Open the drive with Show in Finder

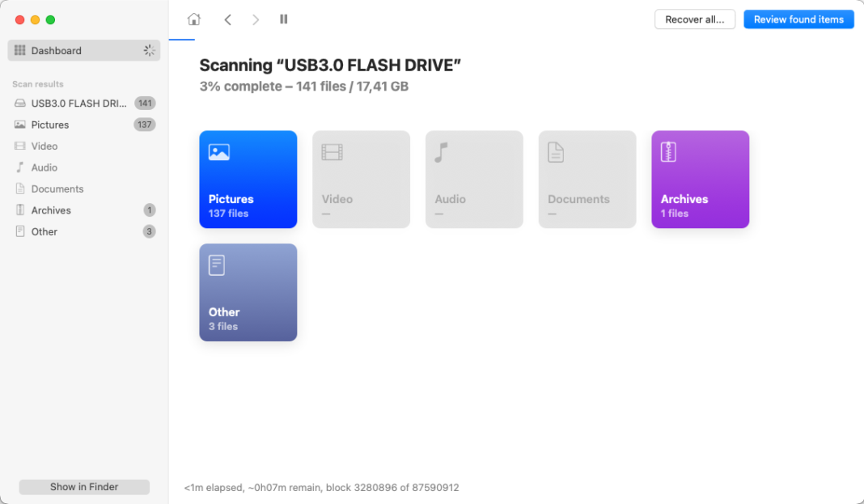tap(83, 486)
